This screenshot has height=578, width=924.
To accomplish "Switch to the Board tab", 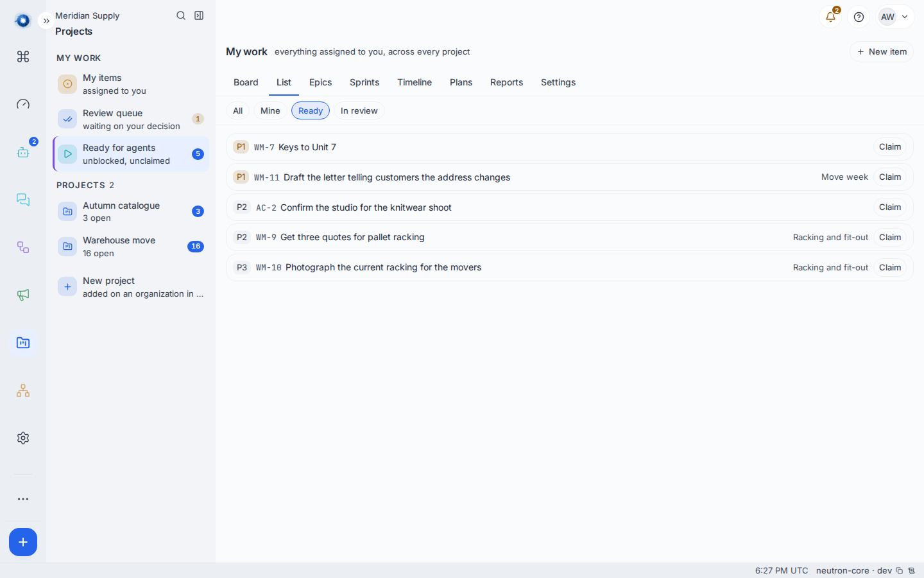I will tap(246, 82).
